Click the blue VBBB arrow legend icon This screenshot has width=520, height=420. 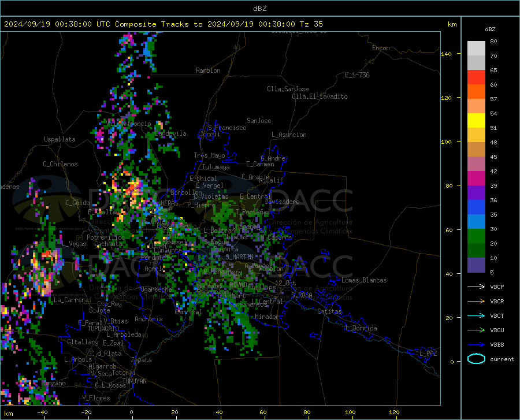click(476, 344)
